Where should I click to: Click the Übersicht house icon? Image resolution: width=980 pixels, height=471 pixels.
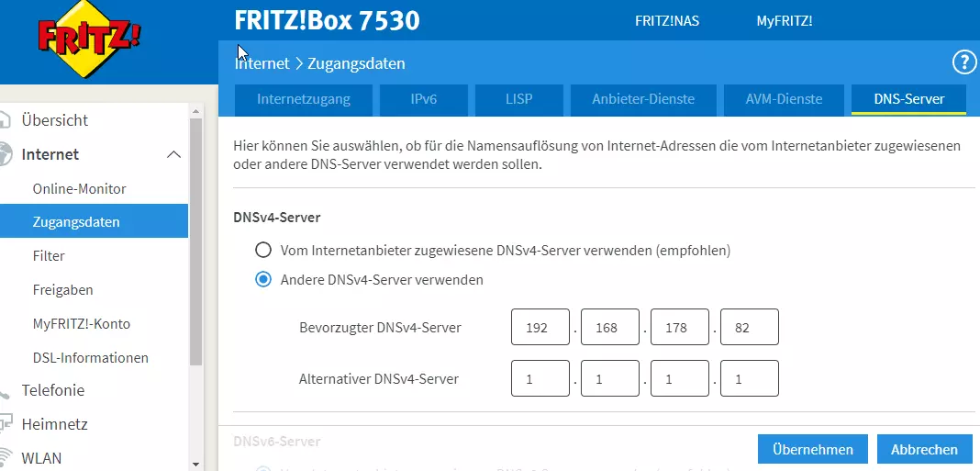[5, 120]
